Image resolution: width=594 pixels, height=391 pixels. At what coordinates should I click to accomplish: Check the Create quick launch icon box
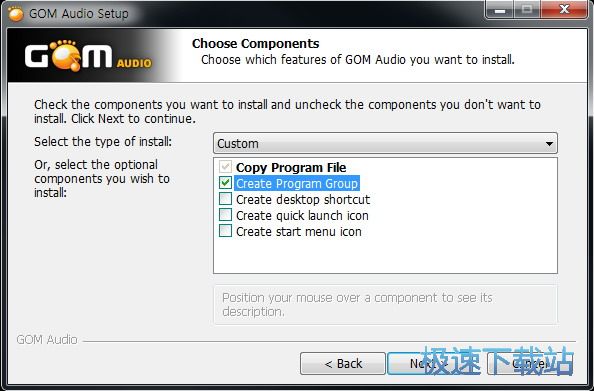[225, 215]
